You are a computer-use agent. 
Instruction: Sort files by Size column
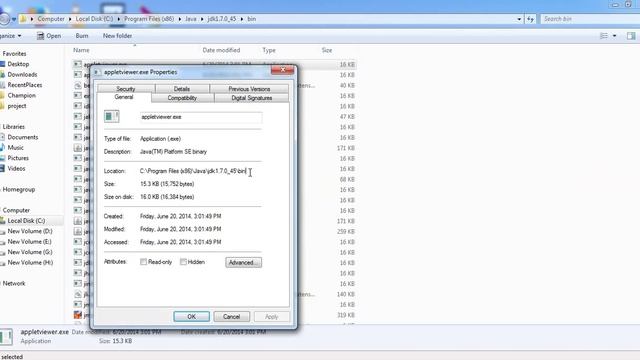click(x=327, y=50)
